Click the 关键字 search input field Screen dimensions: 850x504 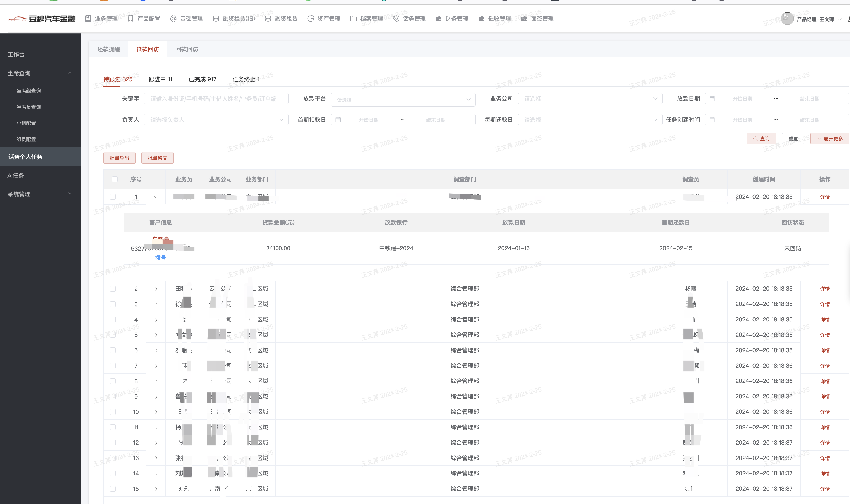tap(216, 99)
